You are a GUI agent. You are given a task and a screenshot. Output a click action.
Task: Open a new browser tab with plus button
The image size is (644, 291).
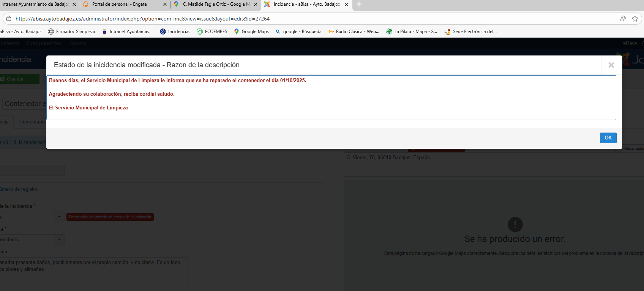359,4
